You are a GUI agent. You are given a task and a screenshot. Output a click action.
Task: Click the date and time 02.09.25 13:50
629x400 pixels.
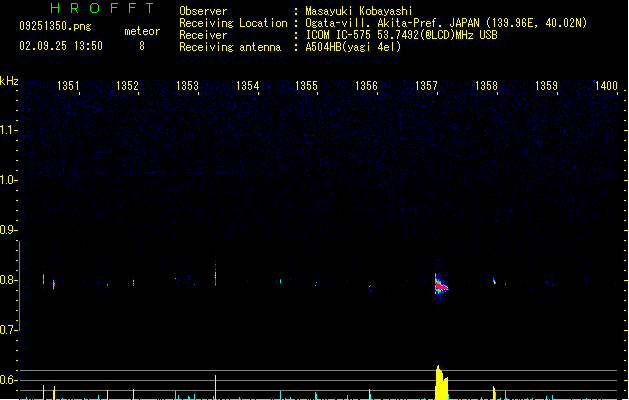[x=61, y=46]
